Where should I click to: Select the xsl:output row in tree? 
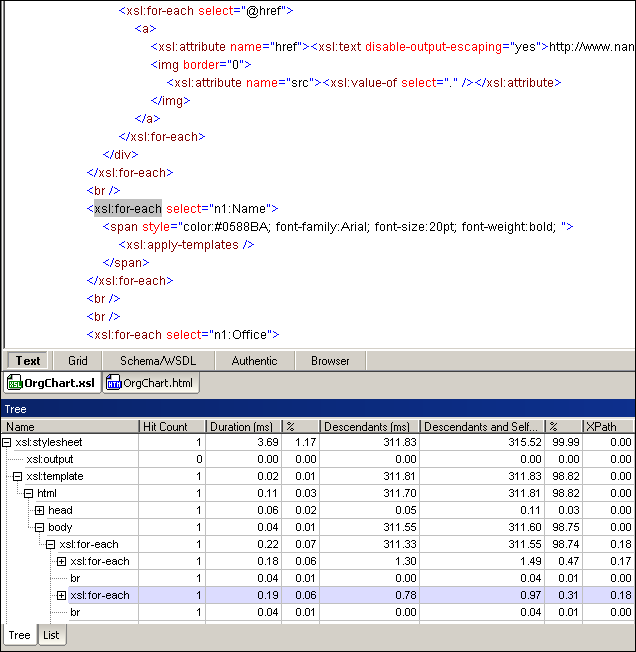[x=50, y=459]
